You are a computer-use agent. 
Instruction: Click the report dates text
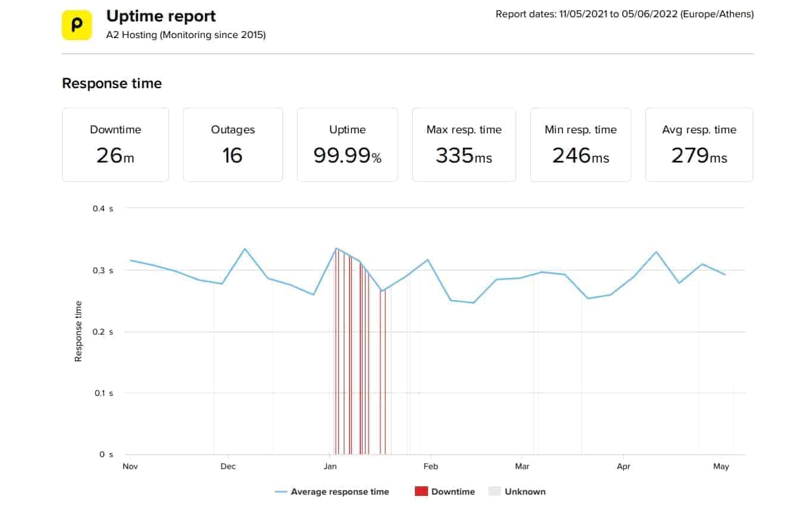pyautogui.click(x=624, y=14)
